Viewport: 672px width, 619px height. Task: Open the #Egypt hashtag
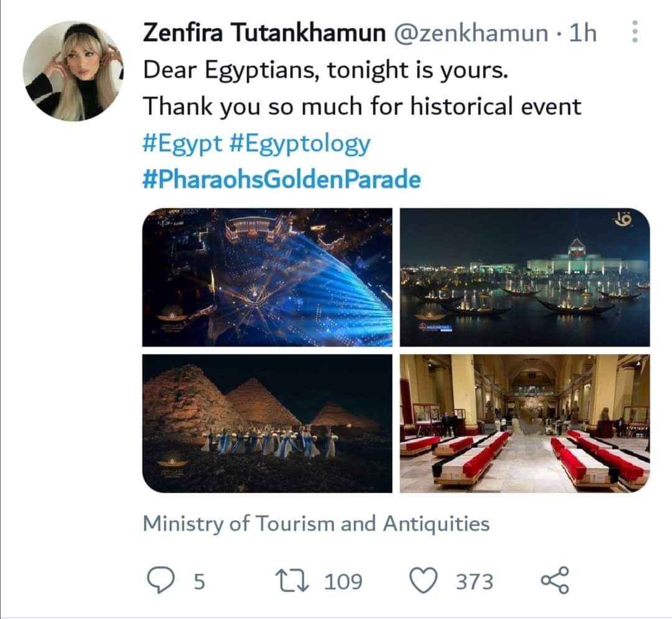182,144
